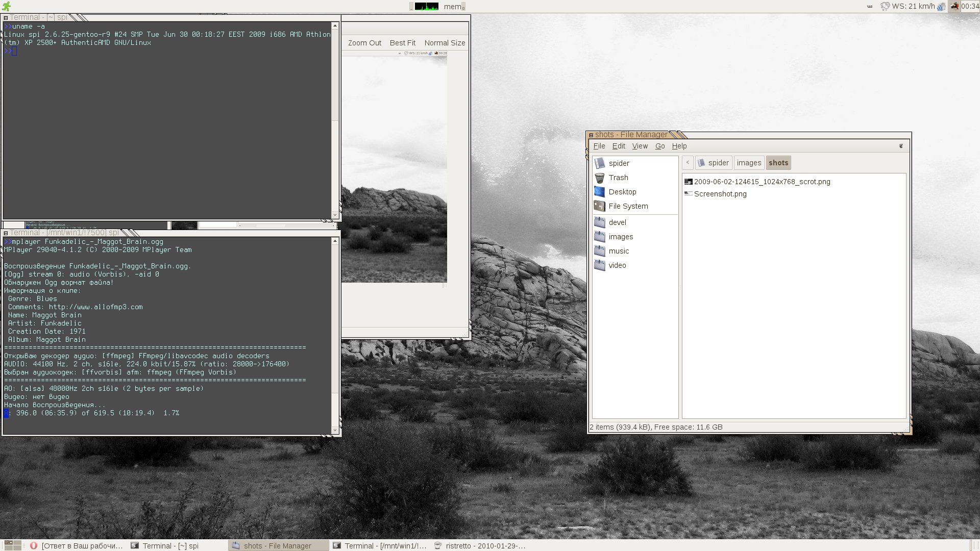Click the shots - File Manager title bar

point(749,135)
